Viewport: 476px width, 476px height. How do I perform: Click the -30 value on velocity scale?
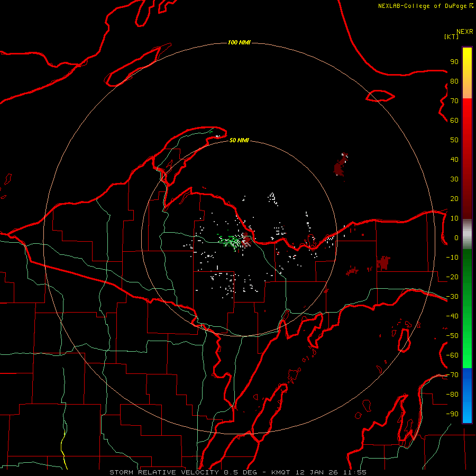452,297
